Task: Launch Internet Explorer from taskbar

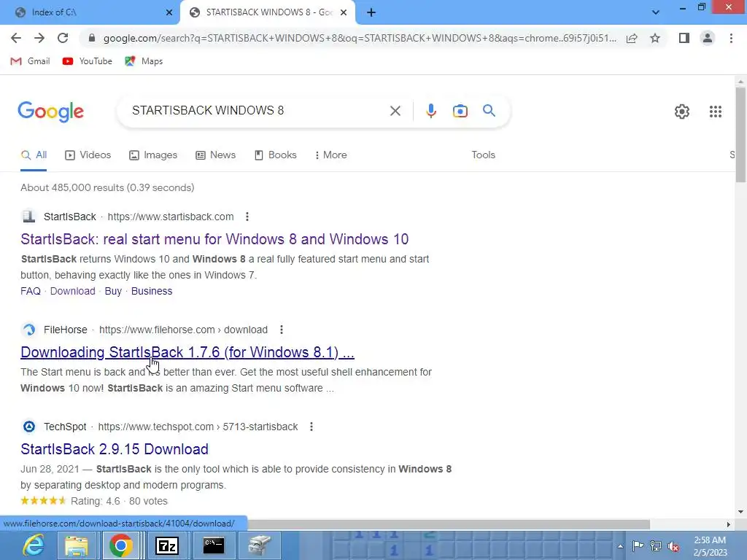Action: (34, 545)
